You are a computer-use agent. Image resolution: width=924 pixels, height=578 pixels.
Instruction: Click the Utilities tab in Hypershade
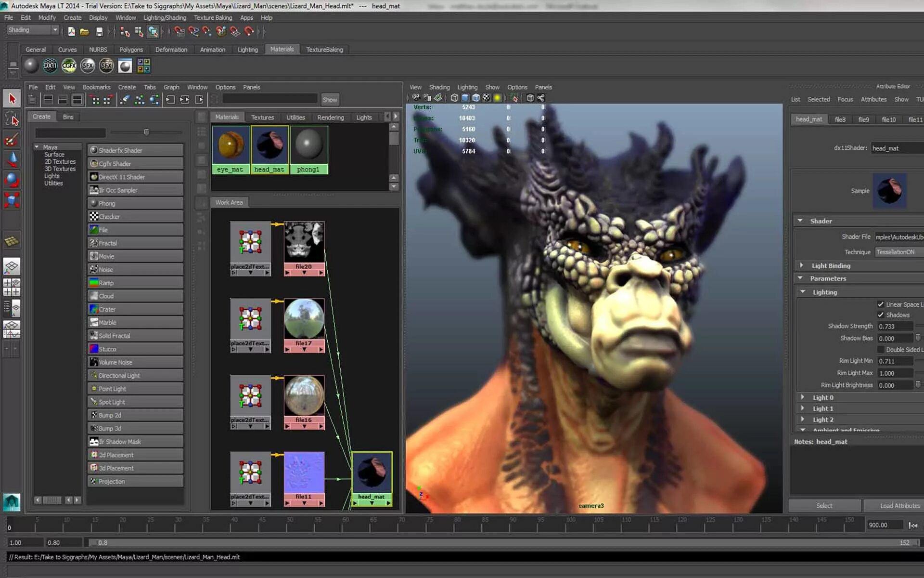coord(295,117)
